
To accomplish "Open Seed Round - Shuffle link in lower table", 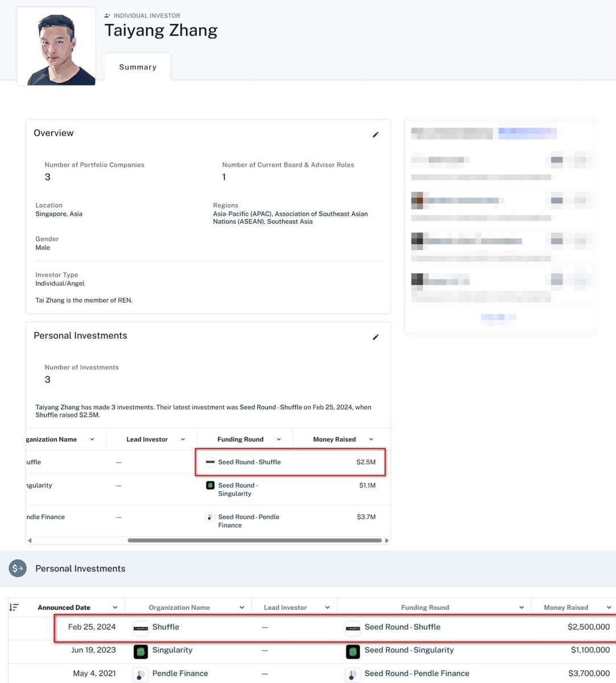I will tap(403, 627).
